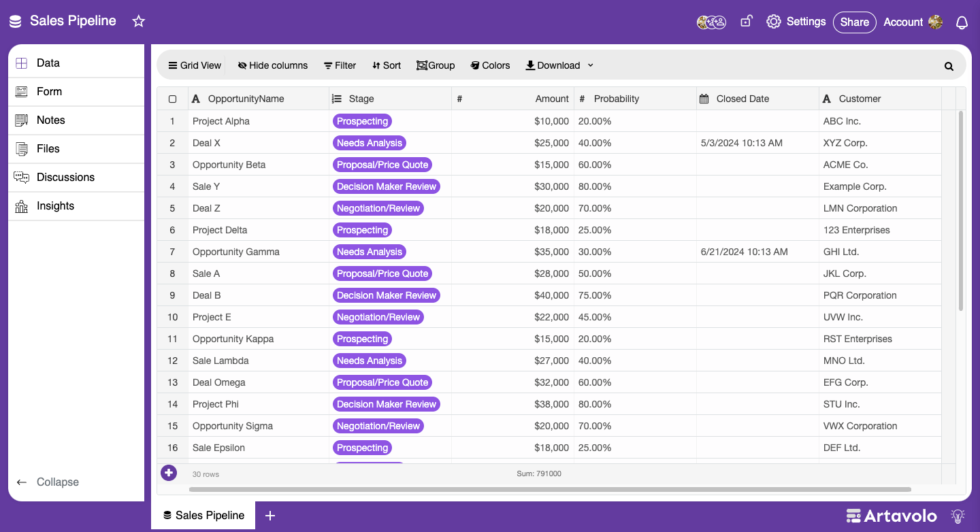Select the '5/3/2024 10:13 AM' date cell
This screenshot has height=532, width=980.
[x=757, y=143]
